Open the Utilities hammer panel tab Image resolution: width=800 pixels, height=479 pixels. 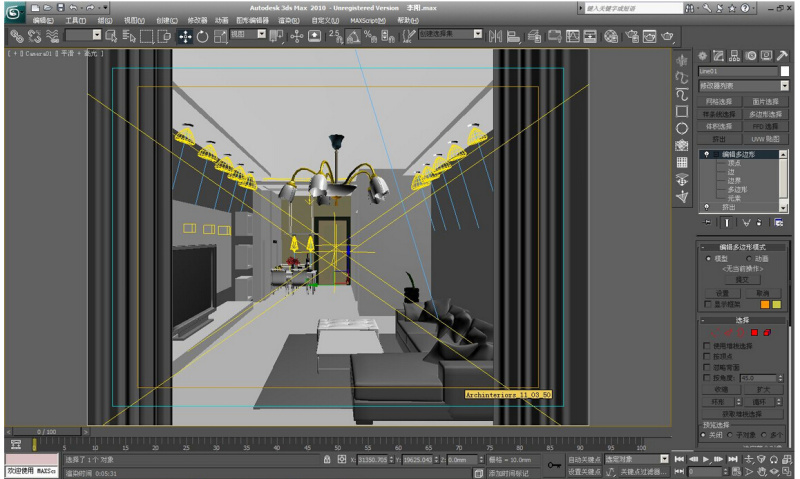[x=778, y=56]
